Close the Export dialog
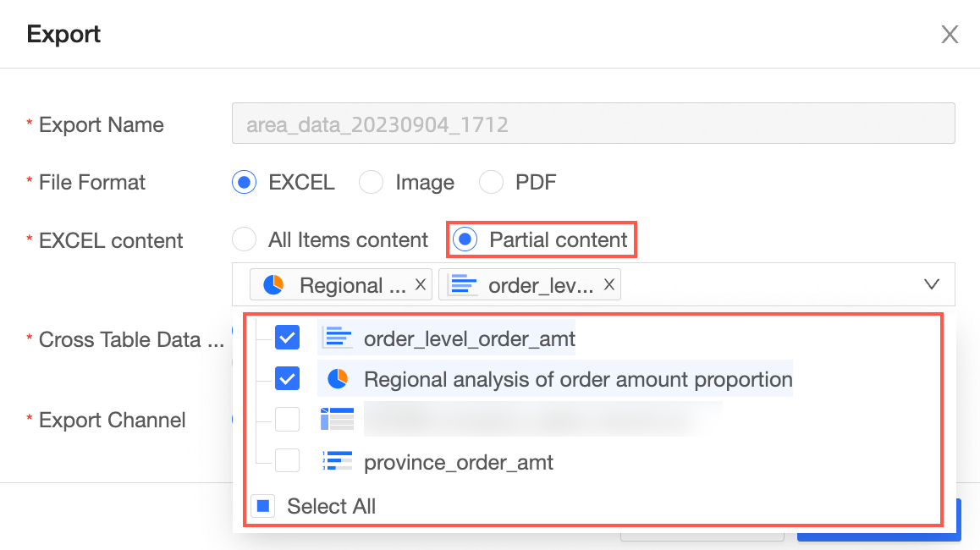The width and height of the screenshot is (980, 550). [950, 35]
